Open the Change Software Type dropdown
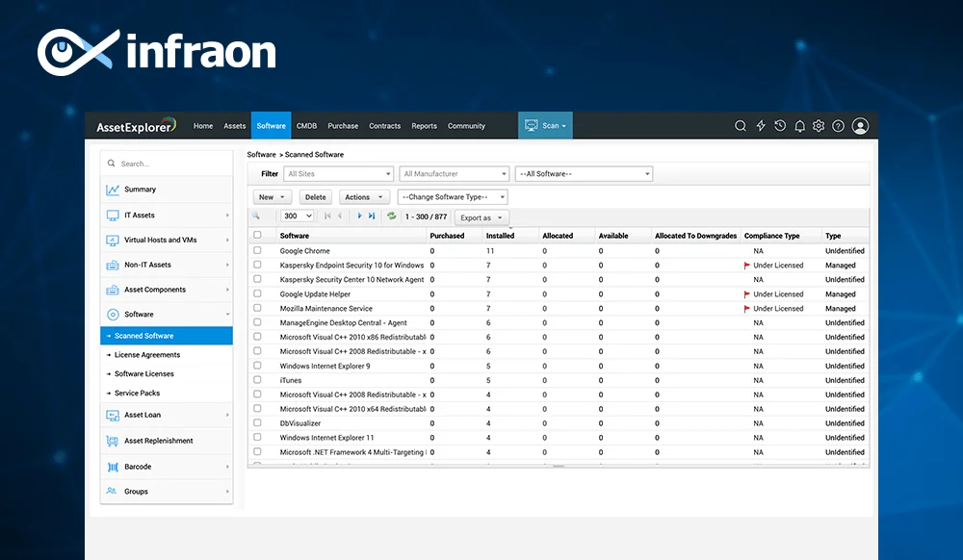Viewport: 963px width, 560px height. (453, 197)
